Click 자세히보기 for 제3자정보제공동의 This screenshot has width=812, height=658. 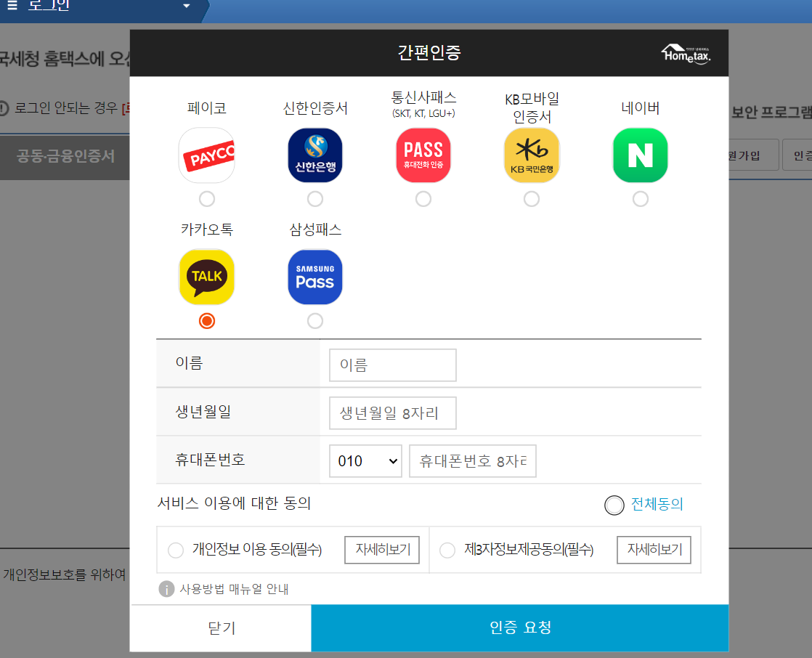pyautogui.click(x=654, y=550)
